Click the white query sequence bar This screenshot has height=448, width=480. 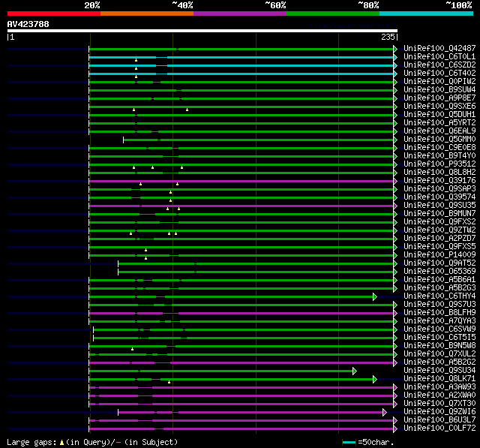click(x=202, y=31)
